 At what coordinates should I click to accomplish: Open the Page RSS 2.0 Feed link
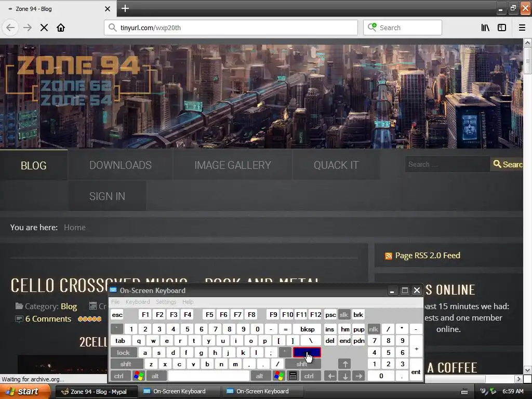click(x=428, y=256)
